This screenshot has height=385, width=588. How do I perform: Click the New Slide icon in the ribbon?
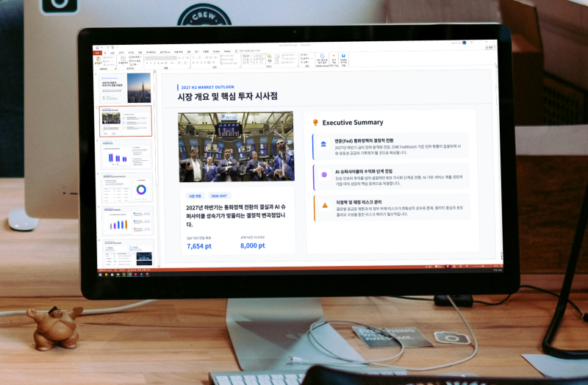[x=123, y=59]
